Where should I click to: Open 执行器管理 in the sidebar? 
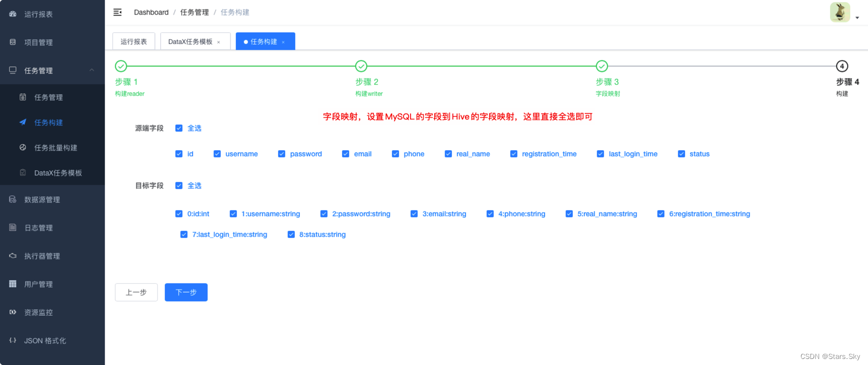point(52,256)
